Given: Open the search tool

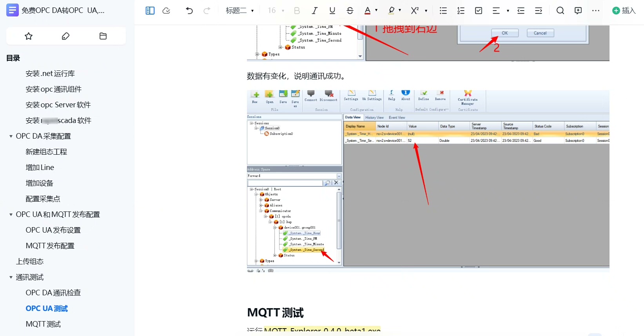Looking at the screenshot, I should (x=561, y=11).
